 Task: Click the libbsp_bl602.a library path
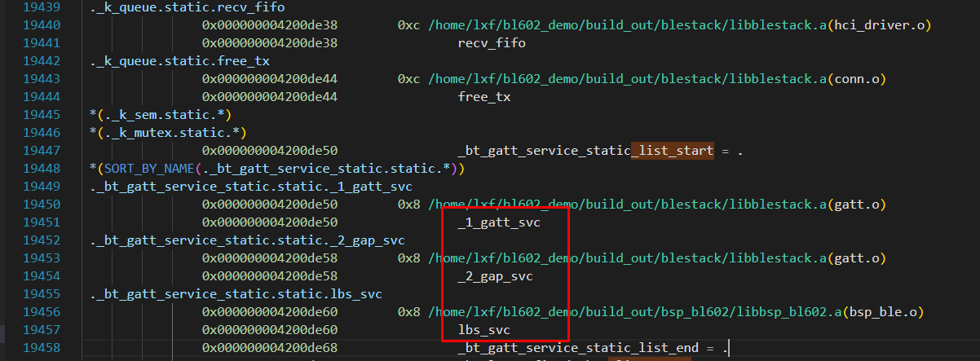click(634, 312)
